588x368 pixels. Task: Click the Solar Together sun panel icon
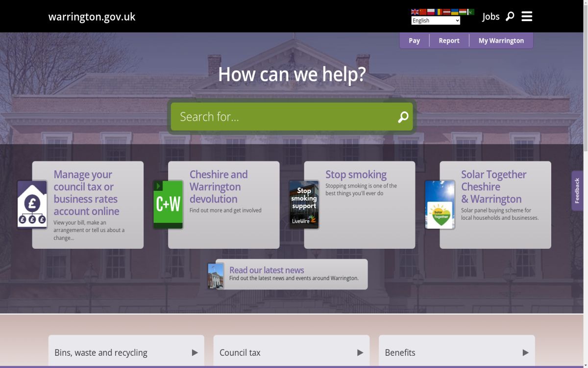click(440, 204)
